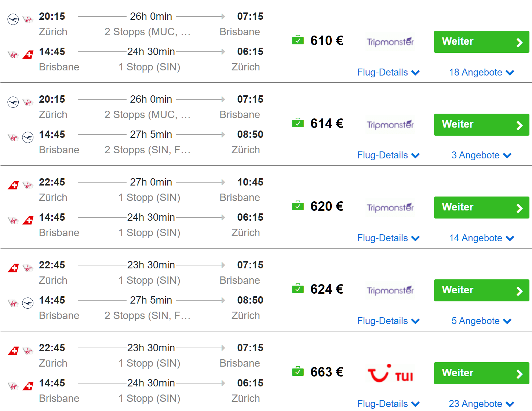This screenshot has width=532, height=411.
Task: Click the Swiss airline logo in 620 € offer outbound
Action: click(13, 185)
